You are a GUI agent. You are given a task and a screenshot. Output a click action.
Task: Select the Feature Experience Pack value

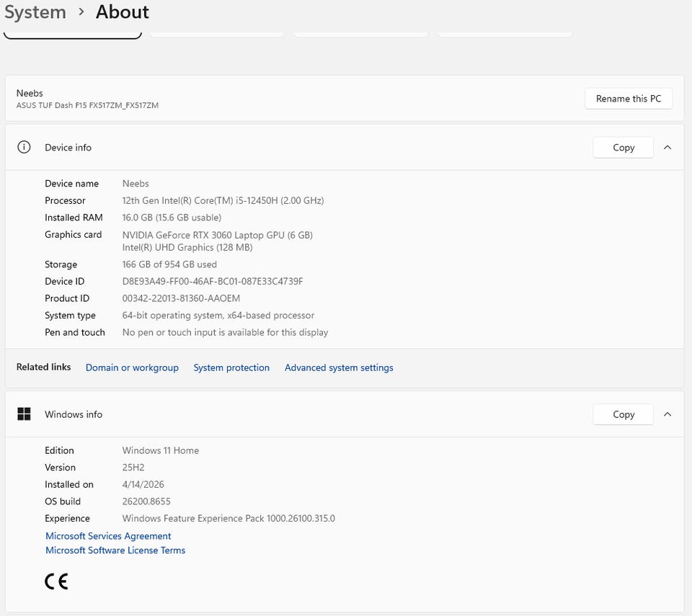click(x=229, y=519)
